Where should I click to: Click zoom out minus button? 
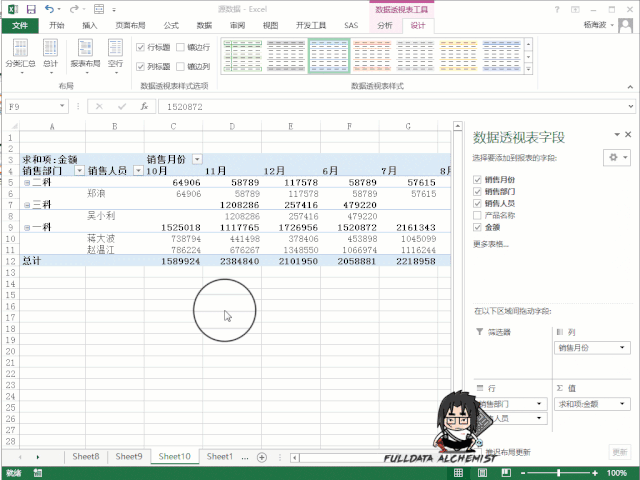(x=524, y=473)
